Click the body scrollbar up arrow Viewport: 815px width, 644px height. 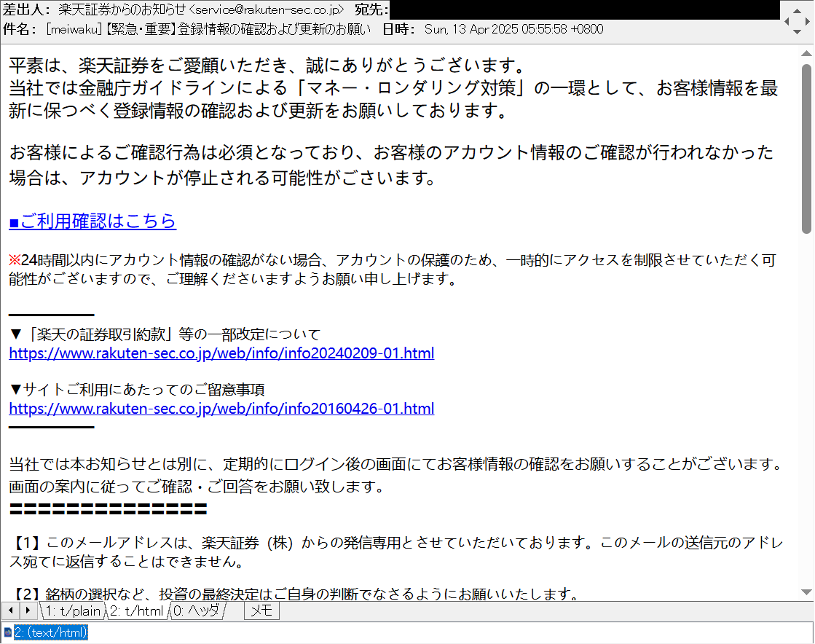click(x=806, y=53)
